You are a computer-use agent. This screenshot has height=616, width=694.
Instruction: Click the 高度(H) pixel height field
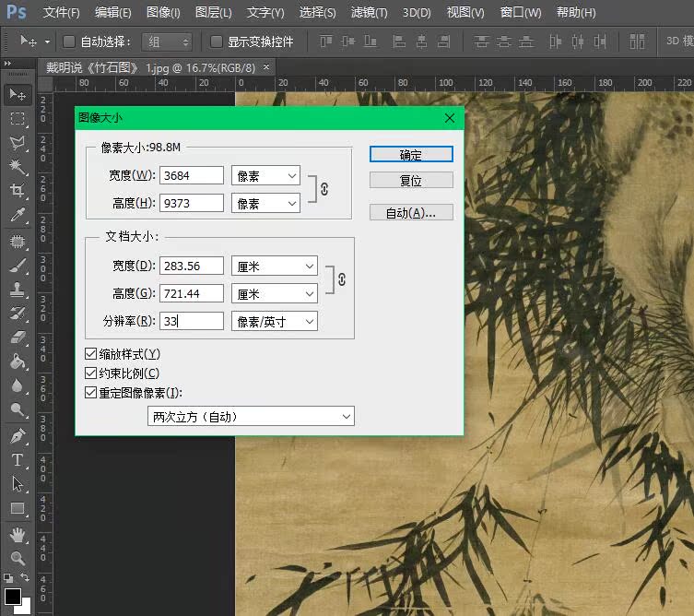(192, 203)
